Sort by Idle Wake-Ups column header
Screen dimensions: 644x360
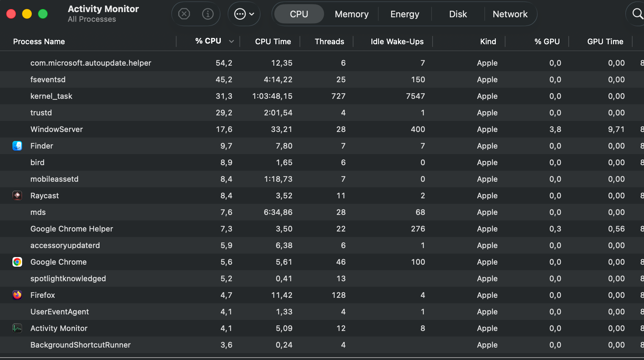coord(397,41)
